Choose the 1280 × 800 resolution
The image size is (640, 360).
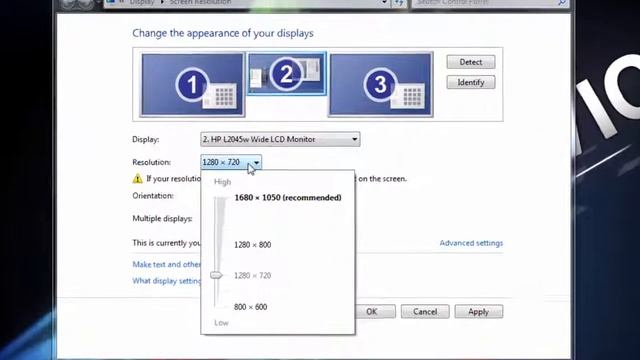(252, 245)
